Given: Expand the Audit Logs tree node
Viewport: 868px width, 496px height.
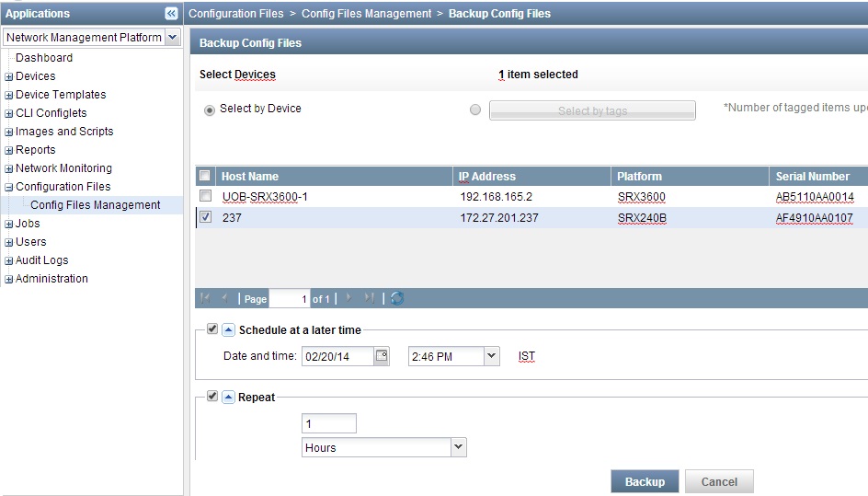Looking at the screenshot, I should point(9,260).
